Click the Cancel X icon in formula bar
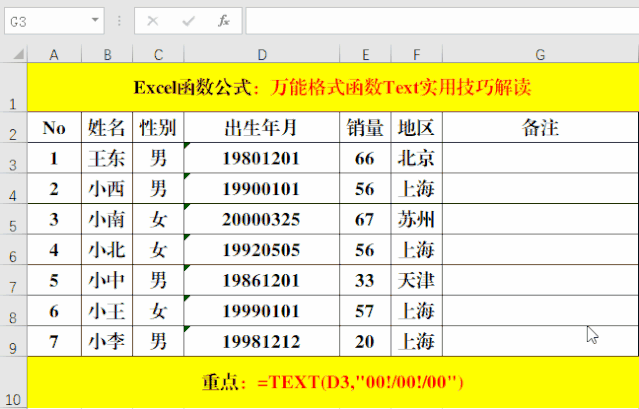The height and width of the screenshot is (409, 639). click(x=153, y=20)
